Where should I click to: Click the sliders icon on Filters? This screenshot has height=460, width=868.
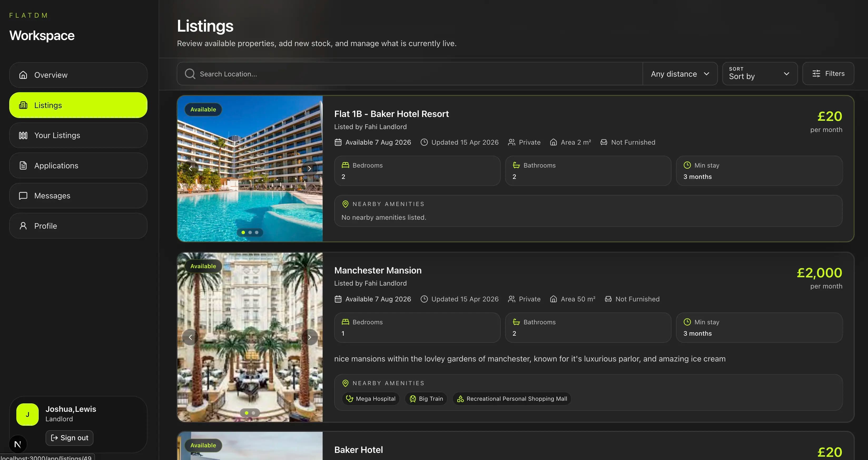point(816,74)
